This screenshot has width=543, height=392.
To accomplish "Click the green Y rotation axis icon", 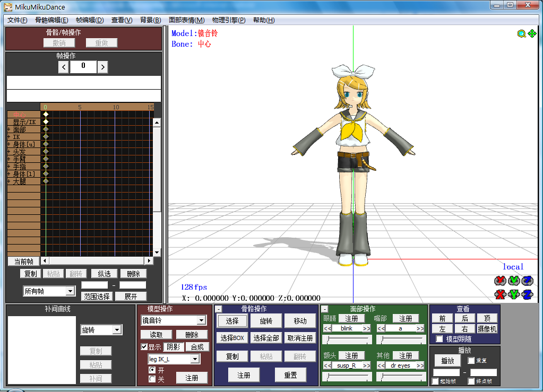I will coord(514,280).
